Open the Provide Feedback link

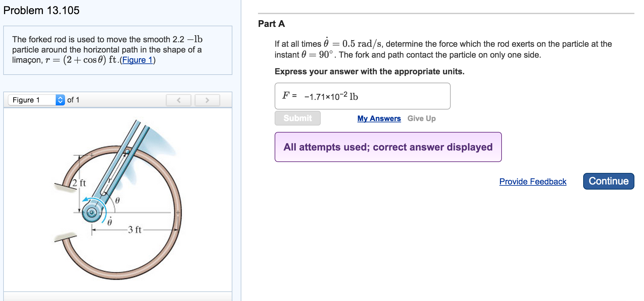coord(533,182)
